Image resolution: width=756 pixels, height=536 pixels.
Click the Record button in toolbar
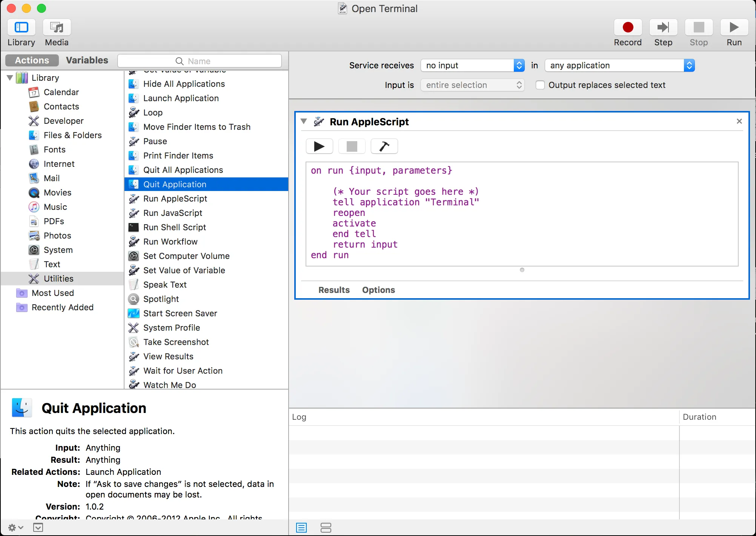(627, 28)
